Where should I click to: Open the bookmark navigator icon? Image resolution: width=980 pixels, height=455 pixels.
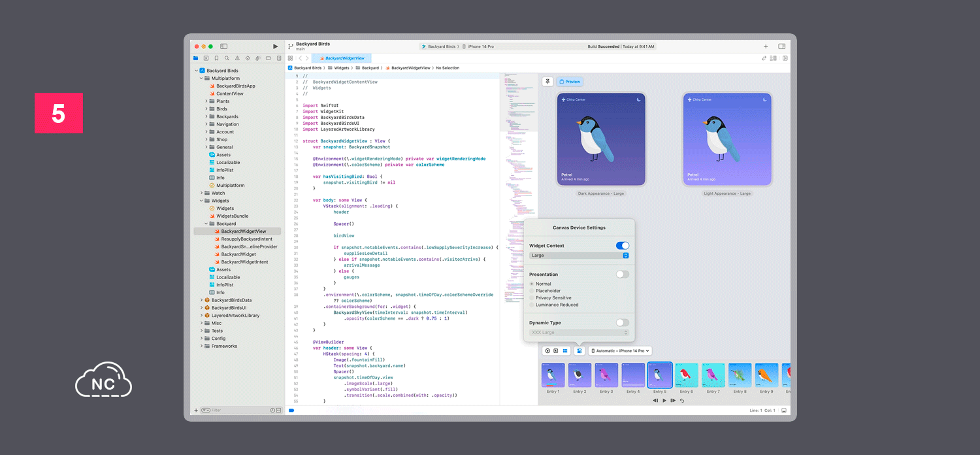pyautogui.click(x=216, y=58)
